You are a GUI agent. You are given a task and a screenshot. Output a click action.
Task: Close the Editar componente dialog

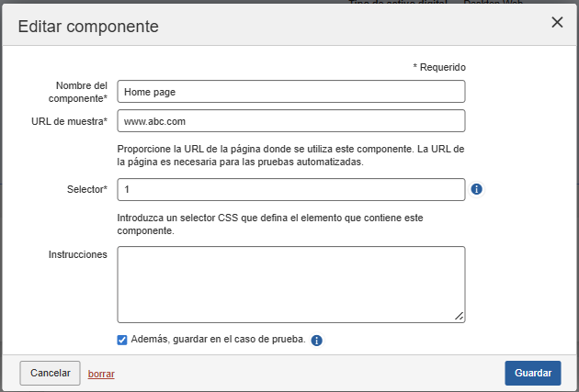(557, 23)
